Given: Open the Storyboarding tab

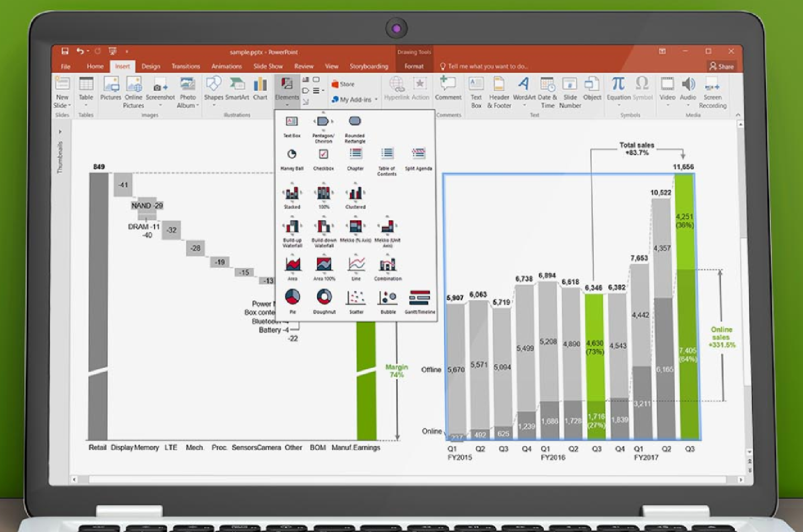Looking at the screenshot, I should 369,66.
